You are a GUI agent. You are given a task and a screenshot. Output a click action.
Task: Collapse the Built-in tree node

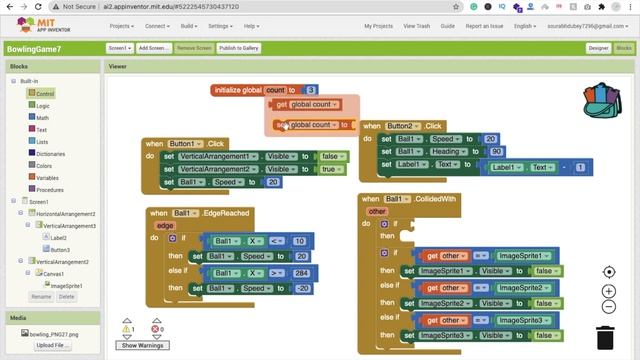13,81
